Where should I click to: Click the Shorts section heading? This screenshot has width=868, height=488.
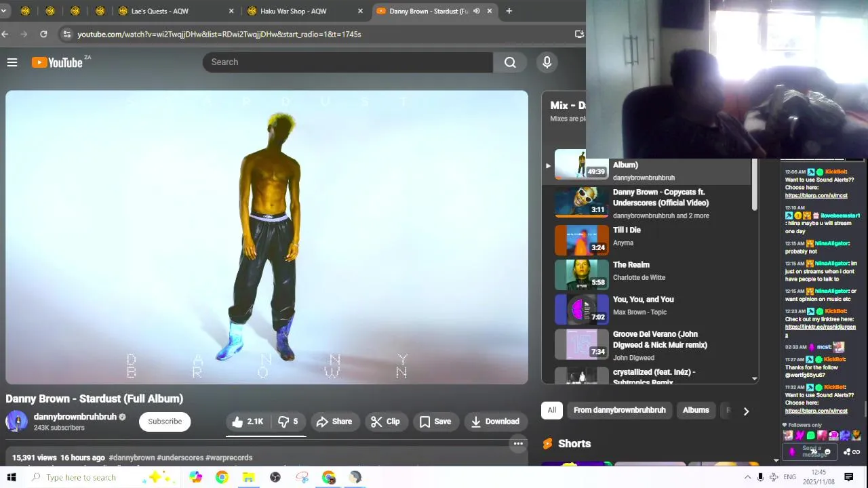(574, 443)
